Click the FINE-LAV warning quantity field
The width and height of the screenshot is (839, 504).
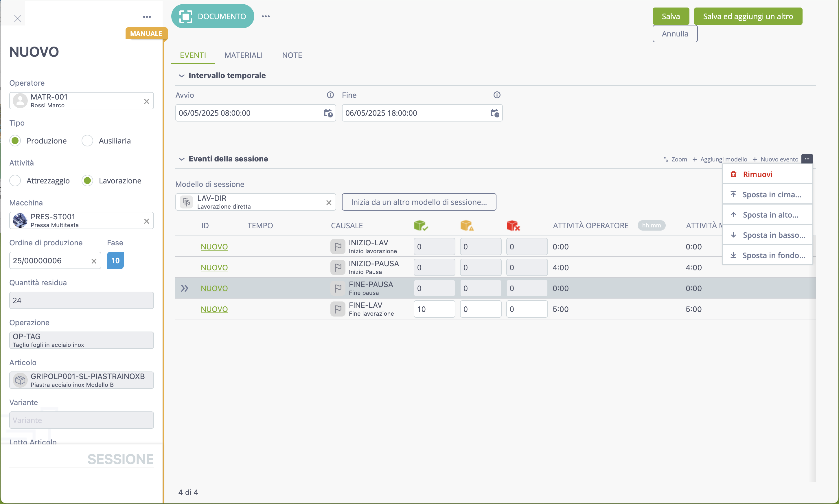(x=481, y=309)
